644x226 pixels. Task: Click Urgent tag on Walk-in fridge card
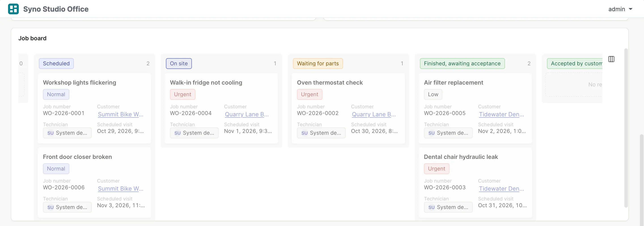pos(182,94)
